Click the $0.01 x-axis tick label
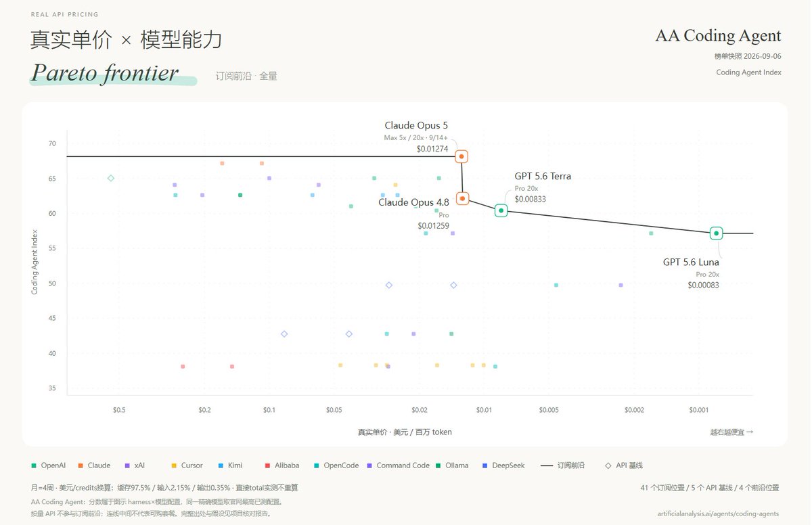The image size is (812, 525). [x=484, y=410]
